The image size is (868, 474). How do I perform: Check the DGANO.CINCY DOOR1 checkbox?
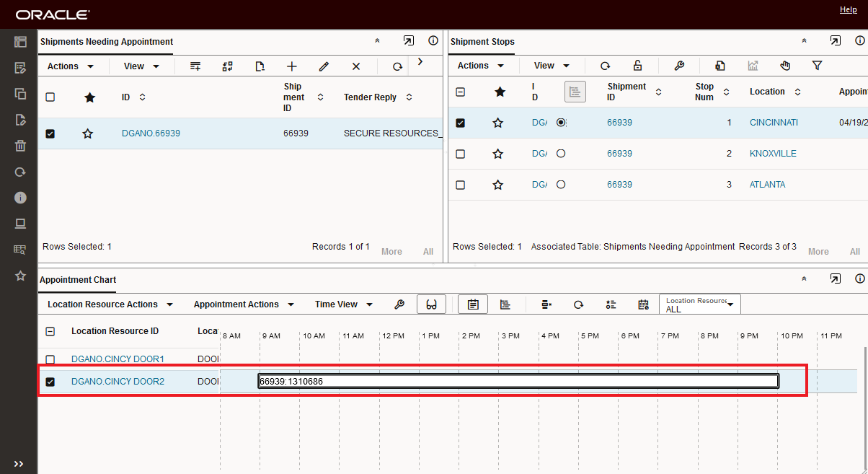50,359
